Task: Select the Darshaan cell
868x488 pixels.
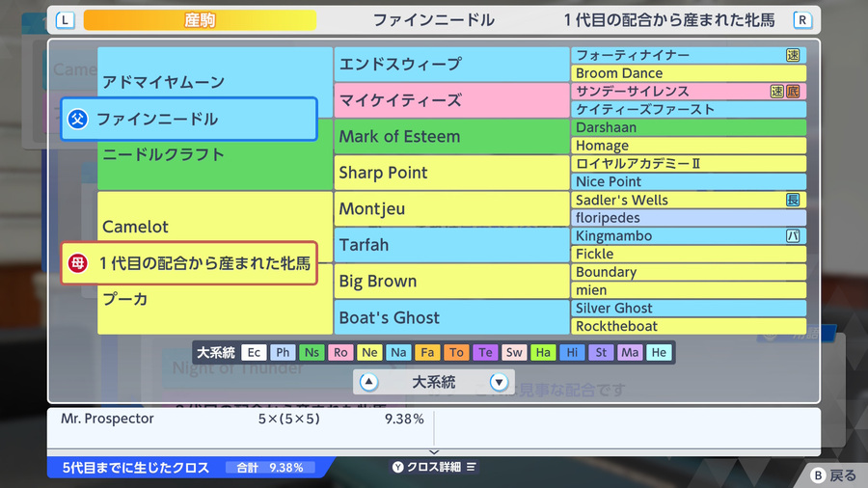Action: click(689, 127)
